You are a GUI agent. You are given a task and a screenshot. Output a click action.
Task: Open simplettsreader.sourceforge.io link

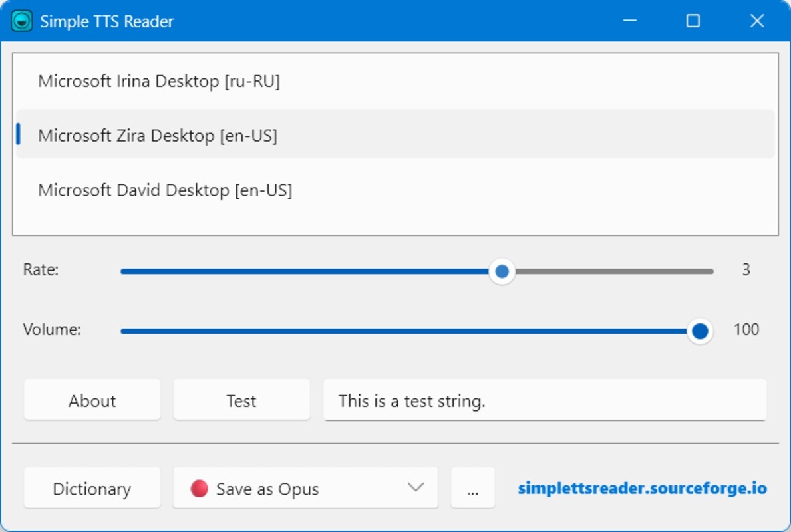(x=642, y=489)
